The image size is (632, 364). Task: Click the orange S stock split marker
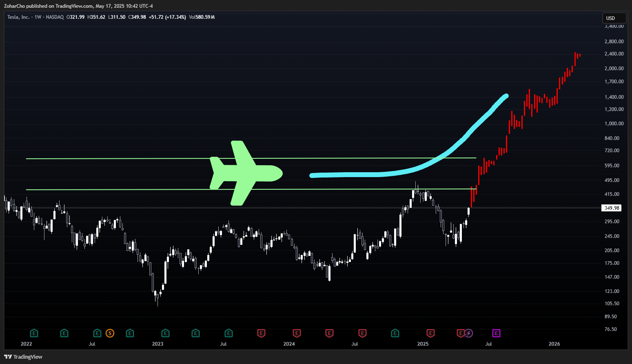(110, 333)
